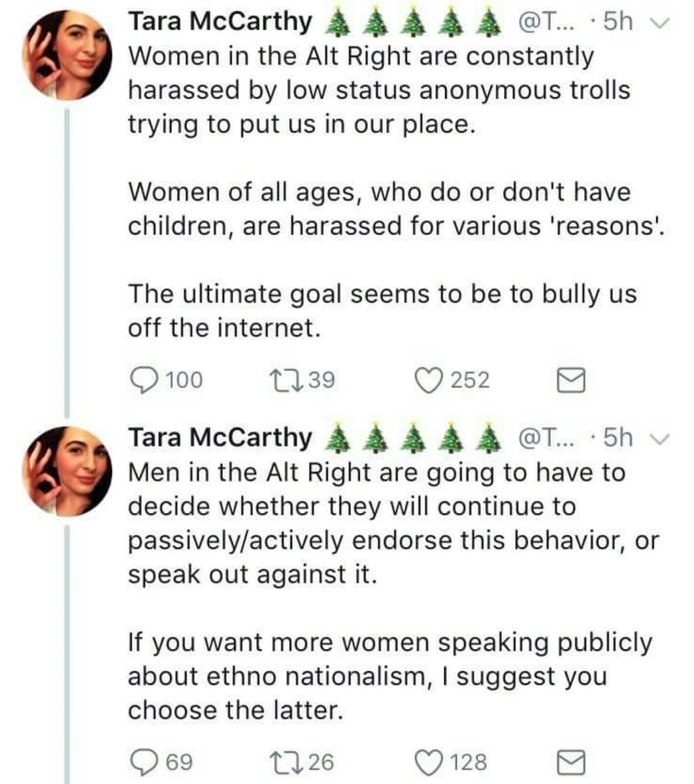Open the first tweet's 5h timestamp
The height and width of the screenshot is (784, 694).
coord(618,22)
